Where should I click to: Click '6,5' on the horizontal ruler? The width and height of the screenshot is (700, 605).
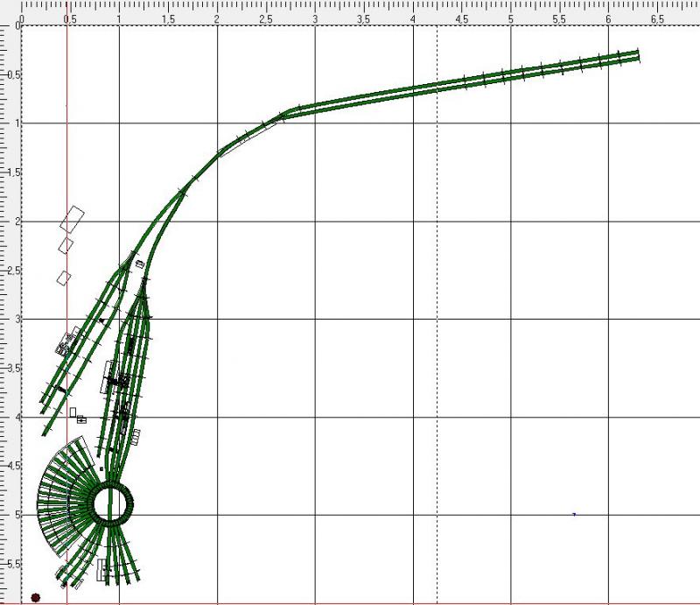tap(658, 19)
